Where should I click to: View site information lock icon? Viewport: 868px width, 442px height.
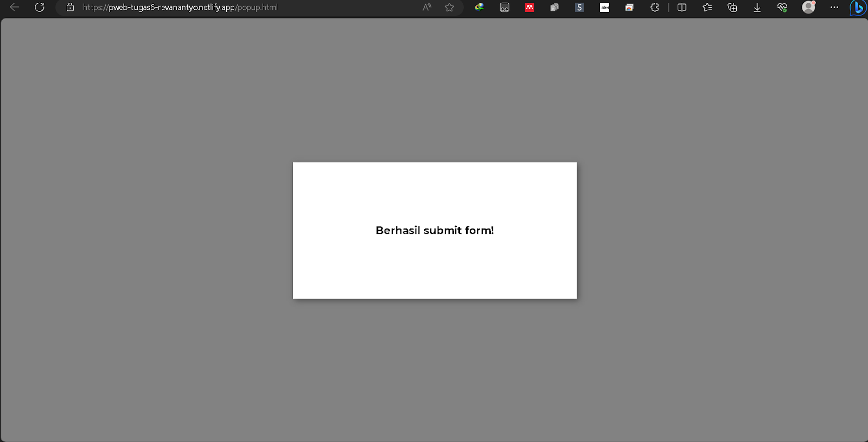click(70, 7)
